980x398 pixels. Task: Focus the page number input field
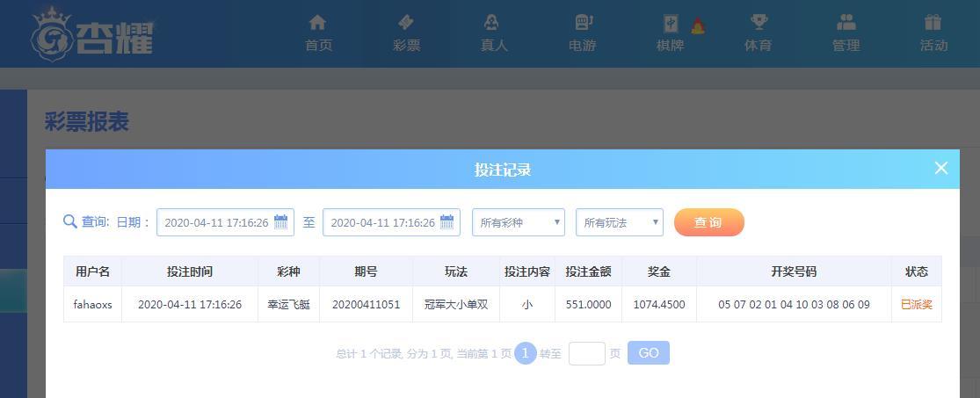(586, 353)
